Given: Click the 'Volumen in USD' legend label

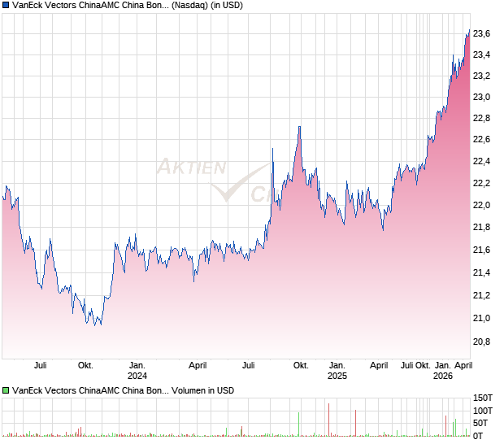Looking at the screenshot, I should click(202, 390).
